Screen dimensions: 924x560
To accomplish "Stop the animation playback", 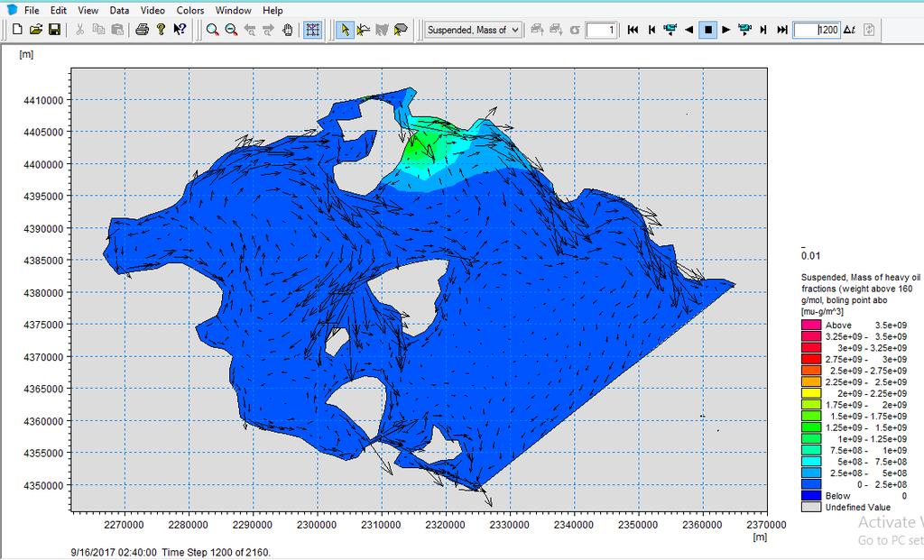I will tap(707, 30).
